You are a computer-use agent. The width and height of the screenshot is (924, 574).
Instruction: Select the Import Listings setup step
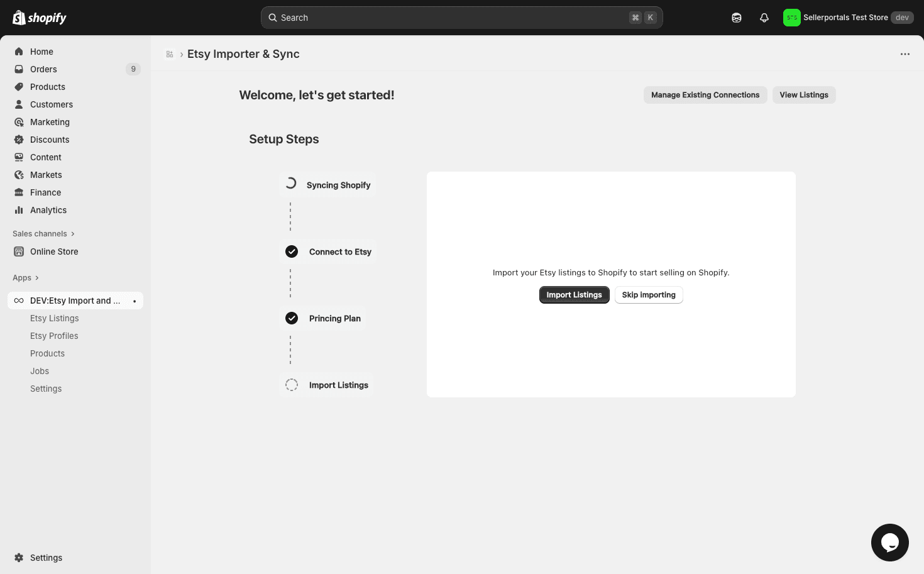pyautogui.click(x=327, y=385)
